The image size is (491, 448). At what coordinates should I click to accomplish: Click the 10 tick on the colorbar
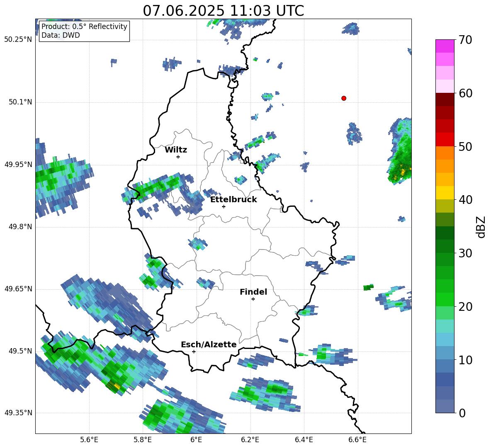pos(465,360)
